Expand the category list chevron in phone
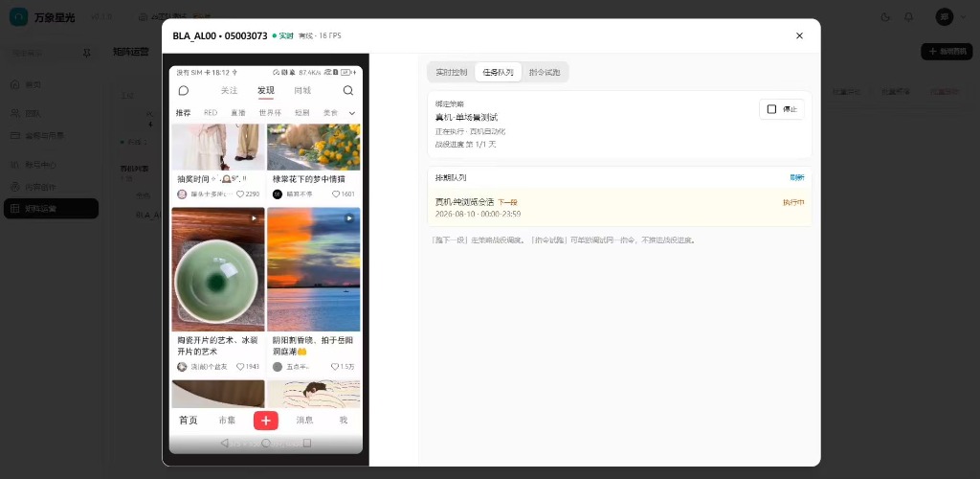The width and height of the screenshot is (980, 479). click(x=352, y=113)
